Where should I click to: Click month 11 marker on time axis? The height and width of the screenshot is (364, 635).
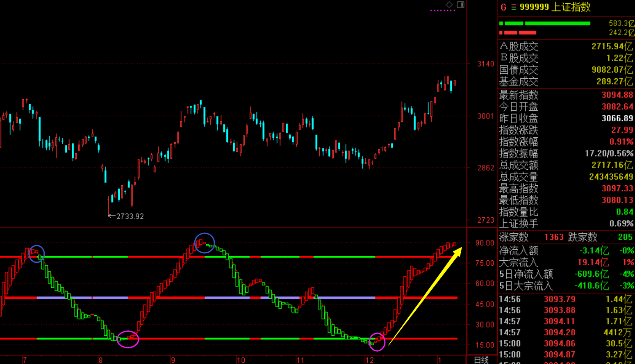pos(300,360)
